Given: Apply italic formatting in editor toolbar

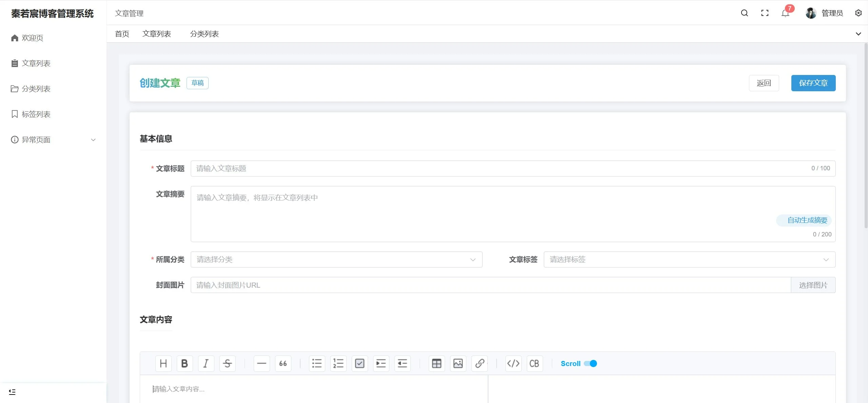Looking at the screenshot, I should tap(206, 363).
